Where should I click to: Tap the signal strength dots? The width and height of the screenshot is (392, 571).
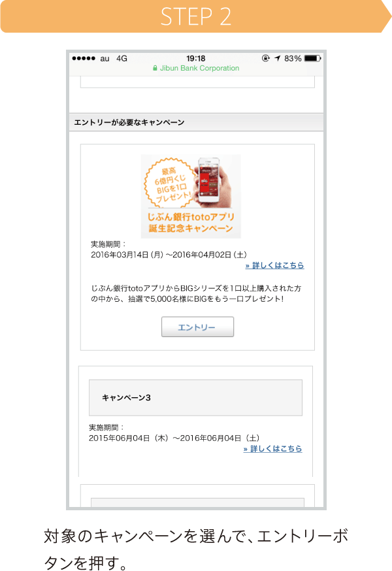(84, 58)
